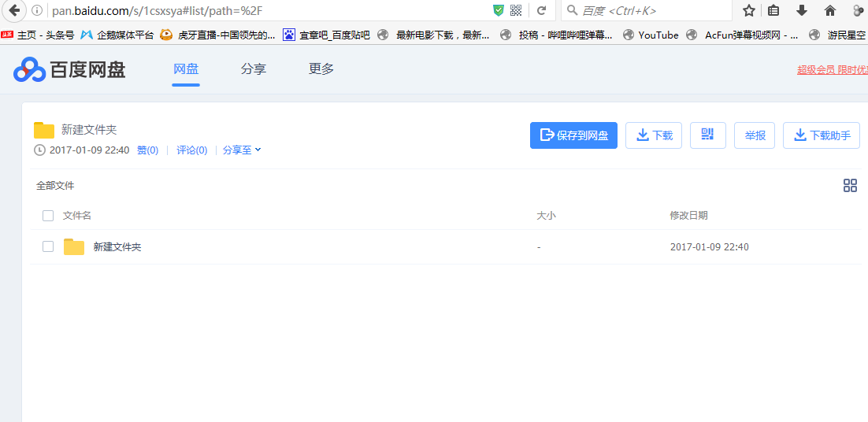This screenshot has height=422, width=868.
Task: Click the 2017-01-09 22:40 date in file row
Action: click(710, 246)
